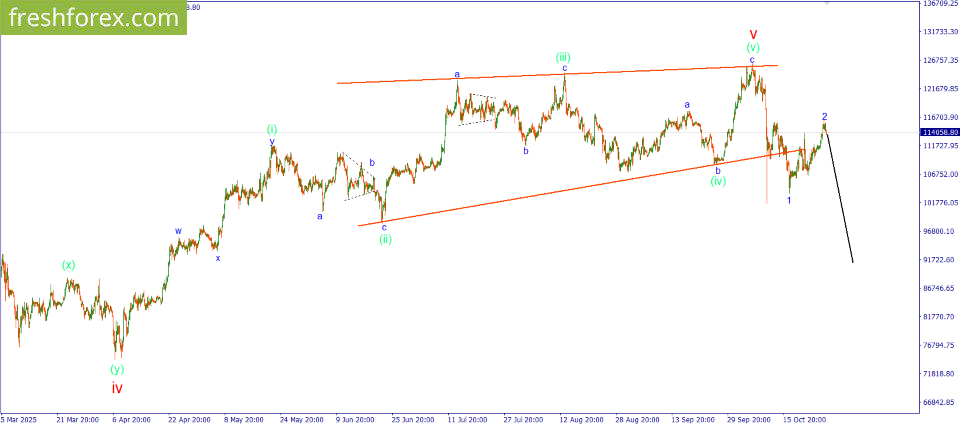Click the 131733.30 price axis label
The width and height of the screenshot is (960, 427).
[x=939, y=32]
